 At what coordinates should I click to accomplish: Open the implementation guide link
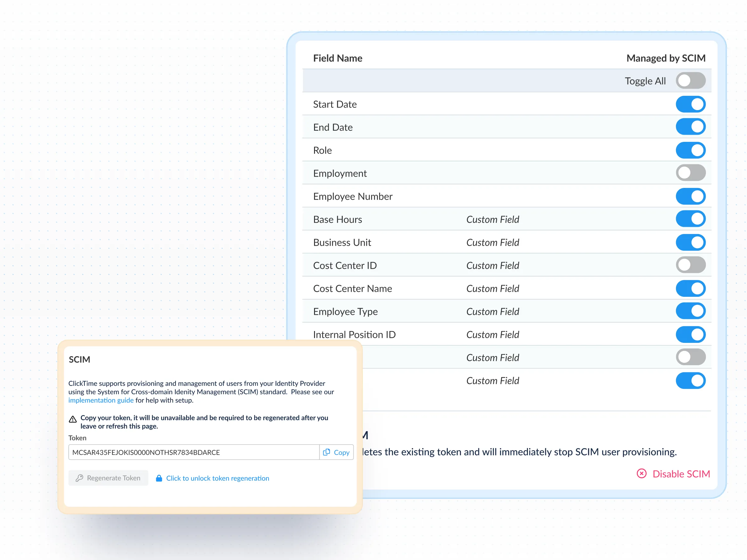click(101, 400)
